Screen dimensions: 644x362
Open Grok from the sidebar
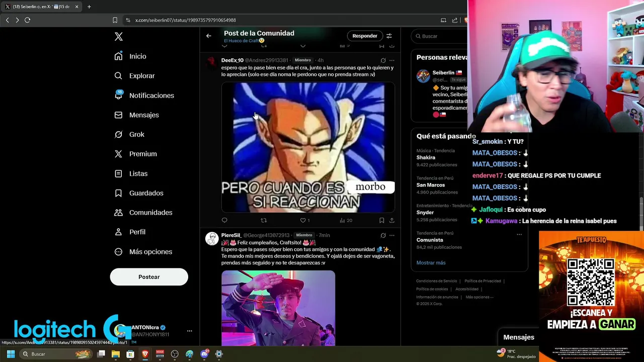129,135
